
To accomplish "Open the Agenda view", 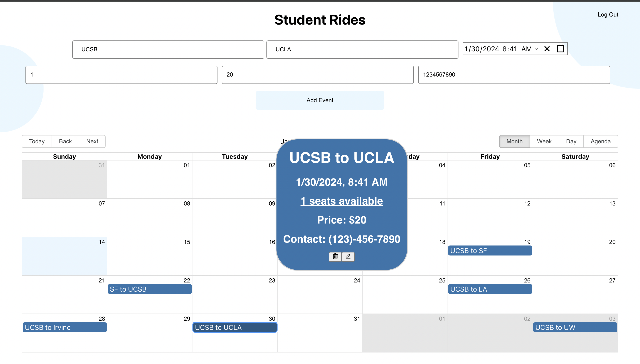I will tap(600, 142).
